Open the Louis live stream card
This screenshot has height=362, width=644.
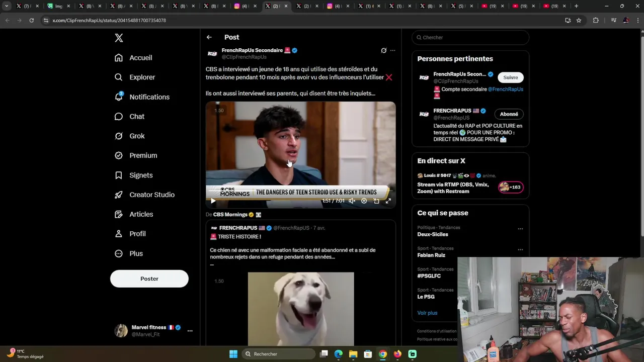pos(470,184)
